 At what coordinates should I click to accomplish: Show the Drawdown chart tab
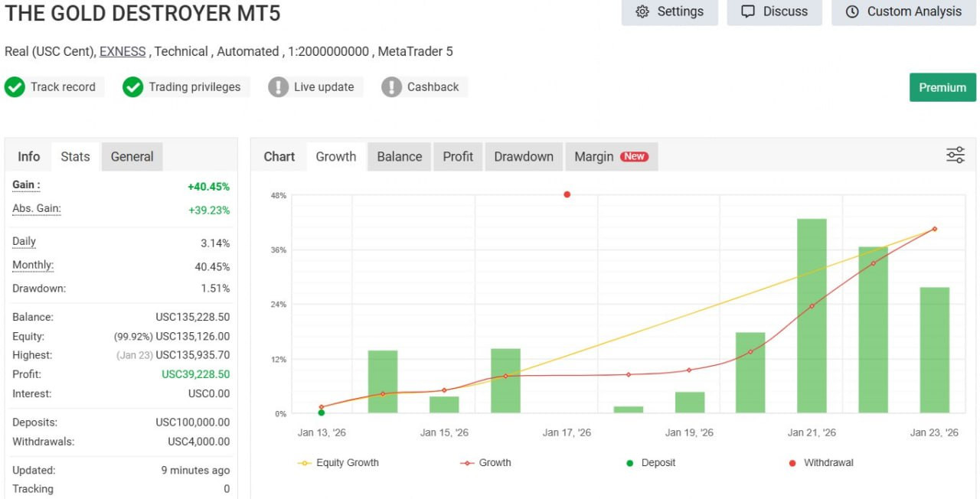coord(524,157)
